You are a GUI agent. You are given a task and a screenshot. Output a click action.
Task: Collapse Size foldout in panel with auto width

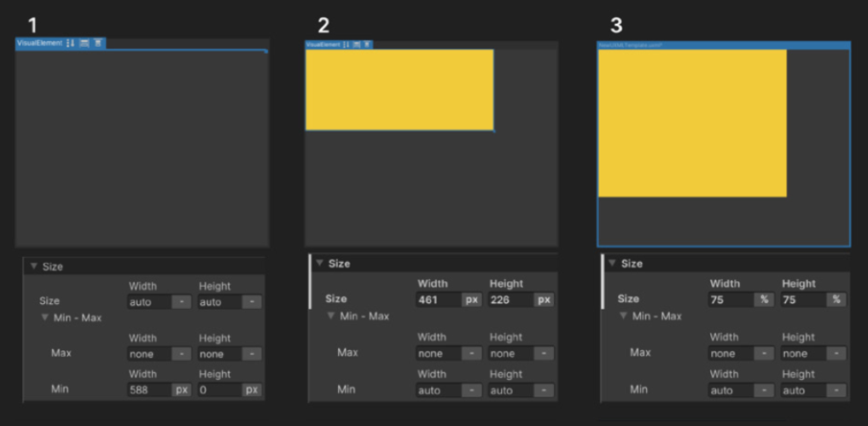click(x=34, y=266)
